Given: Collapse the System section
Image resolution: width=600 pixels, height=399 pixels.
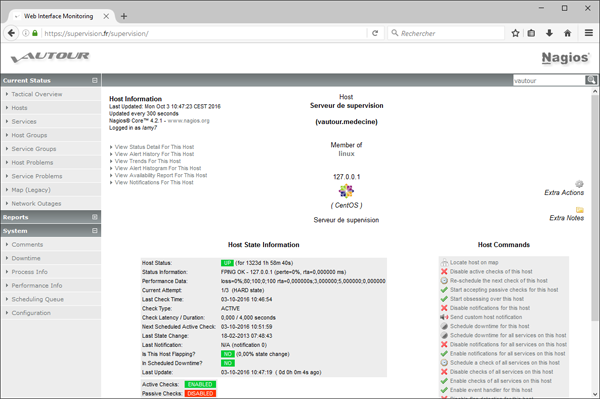Looking at the screenshot, I should 95,231.
